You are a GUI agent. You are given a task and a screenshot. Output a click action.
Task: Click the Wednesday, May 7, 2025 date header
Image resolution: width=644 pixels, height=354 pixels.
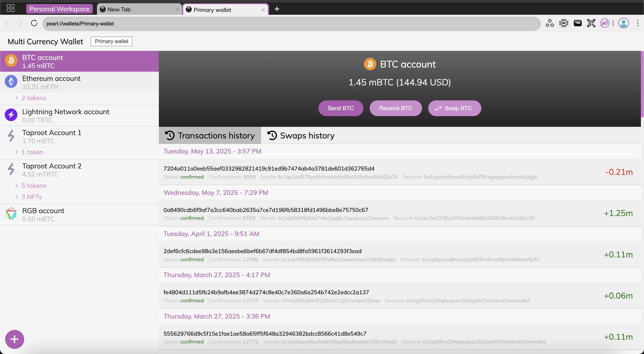coord(216,193)
